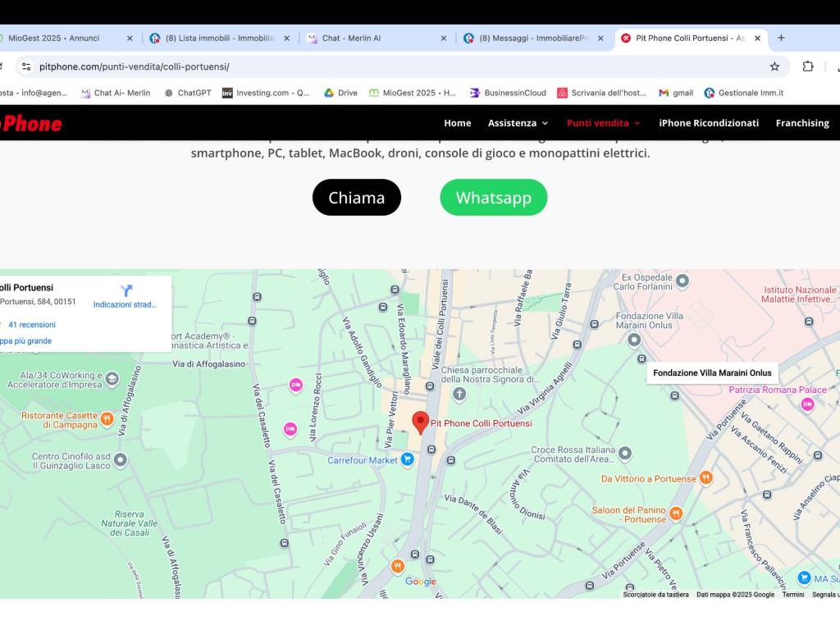Click the Google logo on the map
The width and height of the screenshot is (840, 630).
421,582
